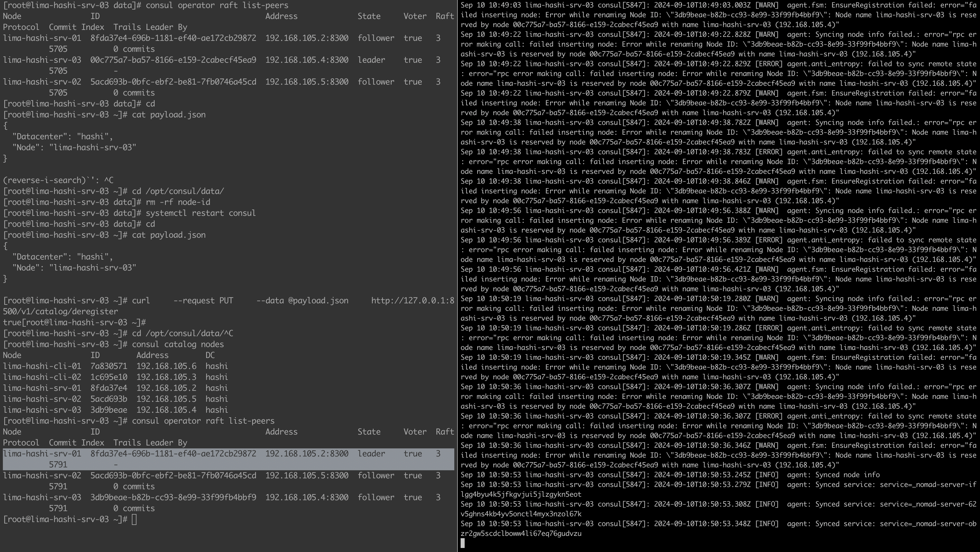Select lima-hashi-cli-02 row in catalog nodes
980x552 pixels.
[42, 377]
